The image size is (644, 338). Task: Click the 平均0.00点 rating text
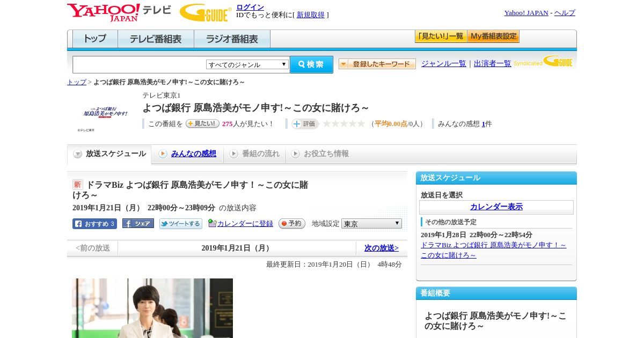pyautogui.click(x=391, y=124)
